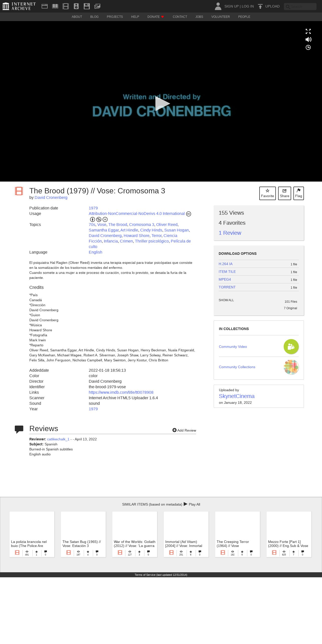Flag this item

[x=299, y=193]
